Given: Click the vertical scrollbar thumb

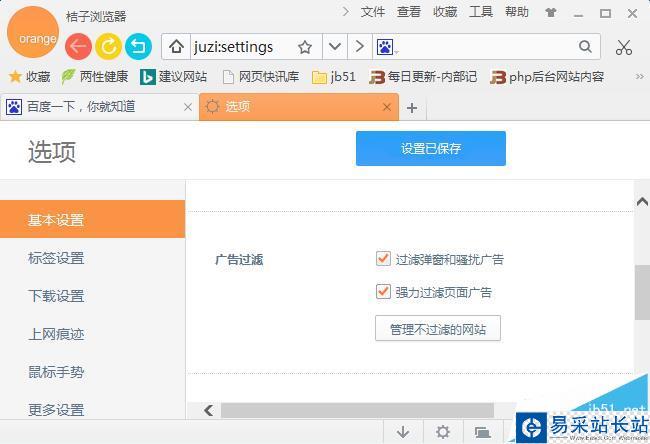Looking at the screenshot, I should pos(642,292).
